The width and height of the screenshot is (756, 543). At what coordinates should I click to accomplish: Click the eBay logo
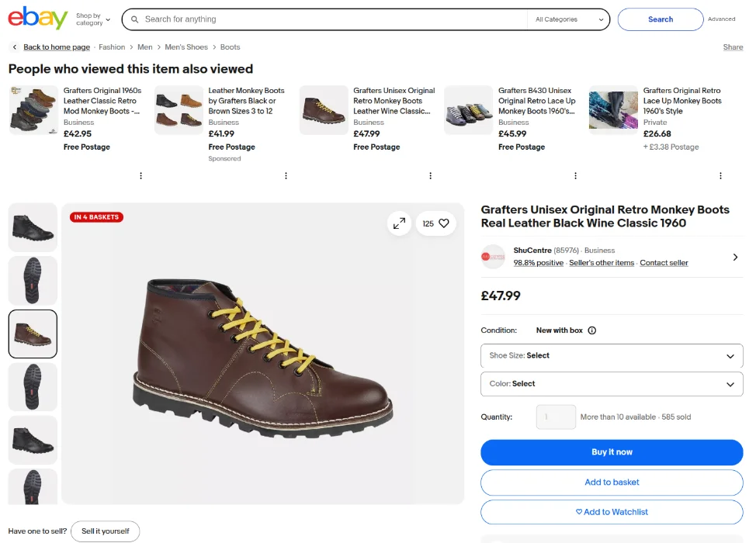point(35,18)
